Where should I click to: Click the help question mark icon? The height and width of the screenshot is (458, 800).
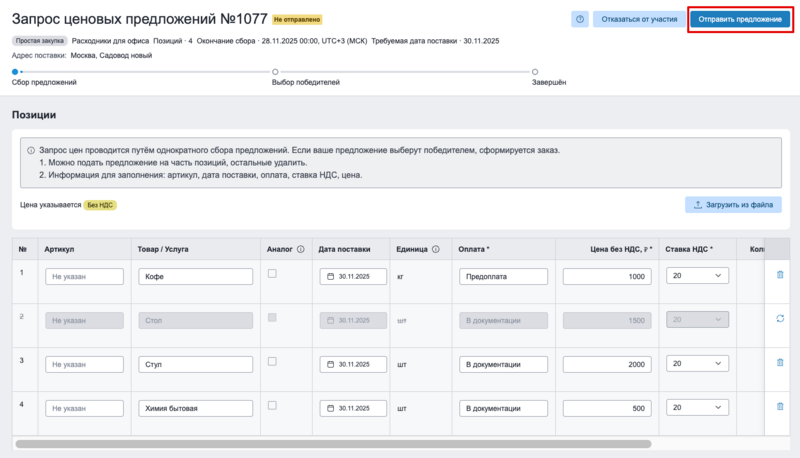(580, 19)
